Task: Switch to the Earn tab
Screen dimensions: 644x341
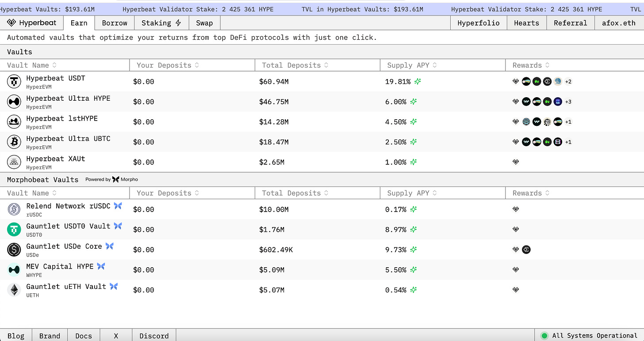Action: (x=79, y=23)
